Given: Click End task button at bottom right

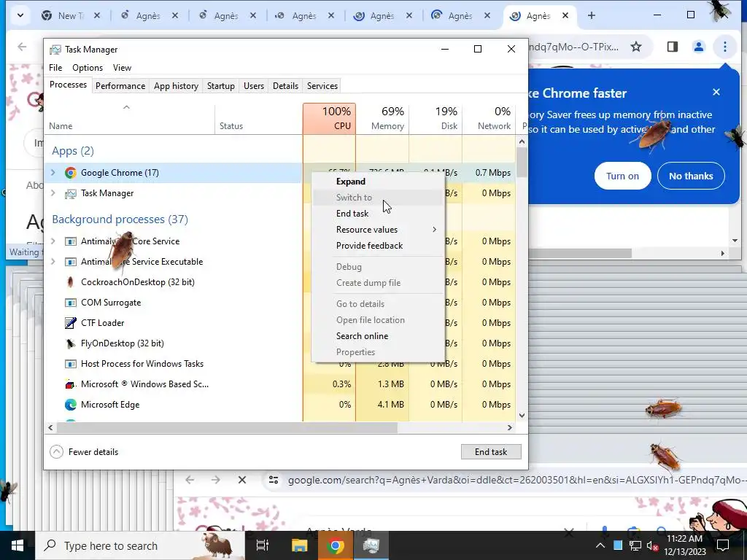Looking at the screenshot, I should point(491,452).
